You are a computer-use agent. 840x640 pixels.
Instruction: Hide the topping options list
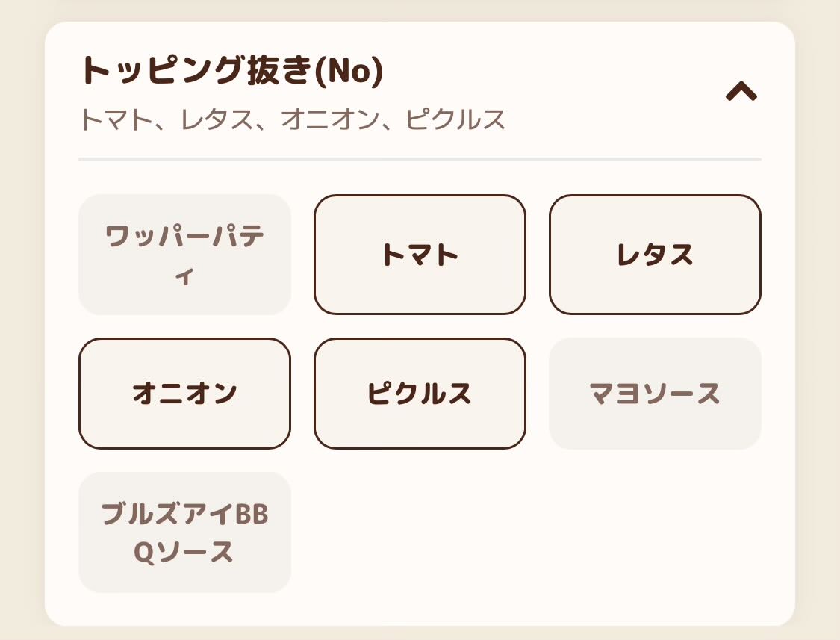click(x=741, y=92)
